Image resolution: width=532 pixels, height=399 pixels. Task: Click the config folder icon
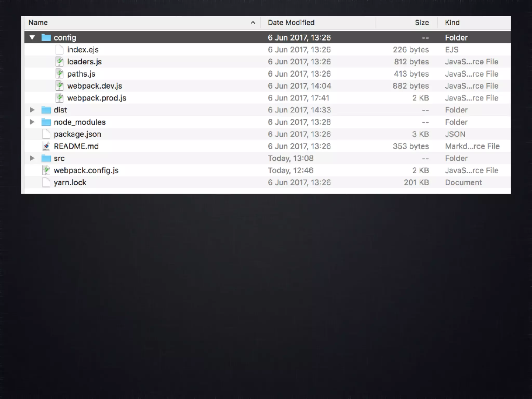(x=46, y=38)
